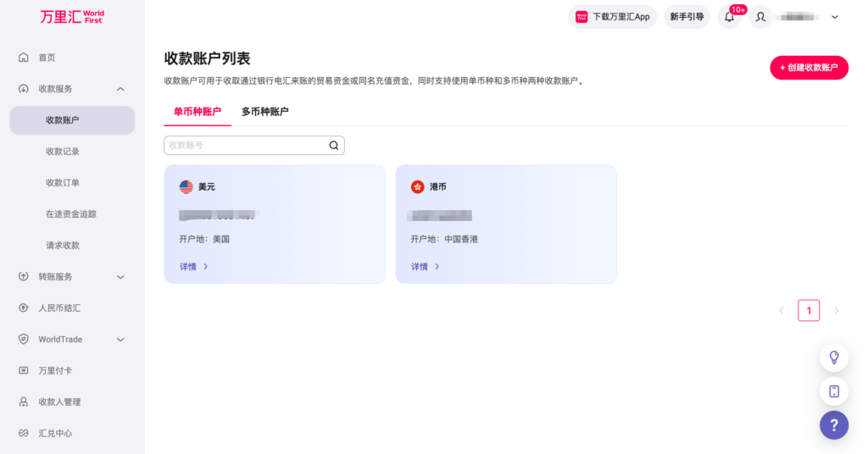Go to next page arrow
This screenshot has height=454, width=868.
pos(837,311)
